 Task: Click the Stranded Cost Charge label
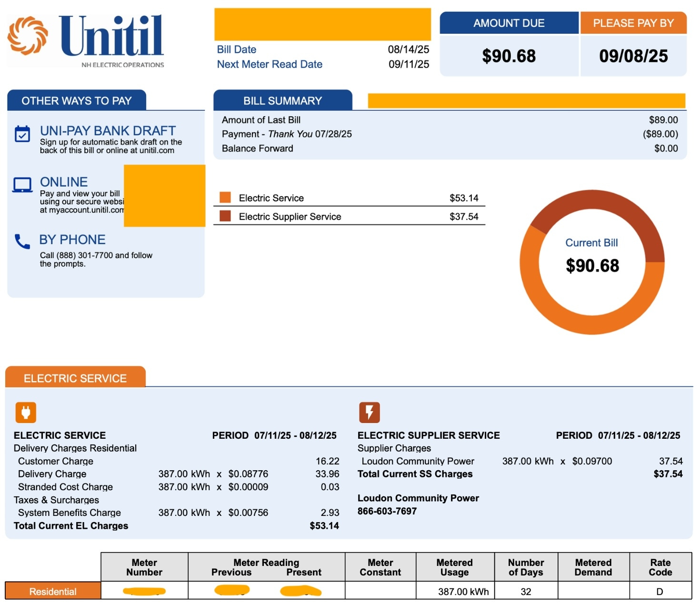tap(65, 487)
